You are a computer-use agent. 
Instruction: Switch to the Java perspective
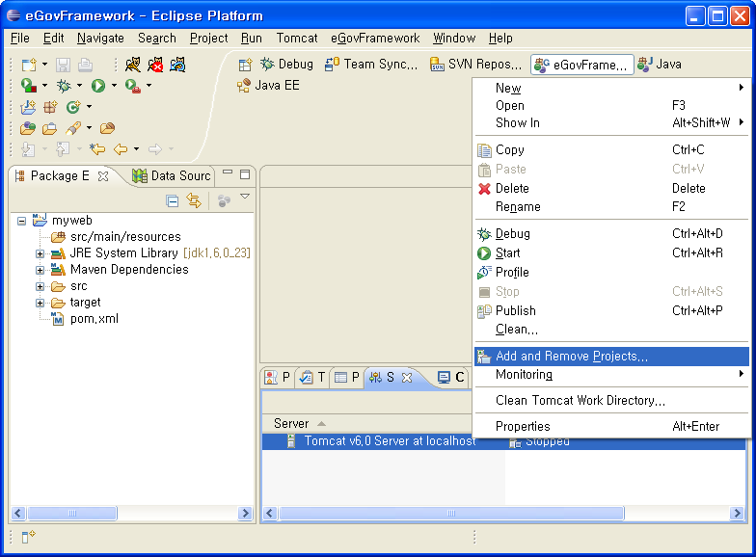660,64
